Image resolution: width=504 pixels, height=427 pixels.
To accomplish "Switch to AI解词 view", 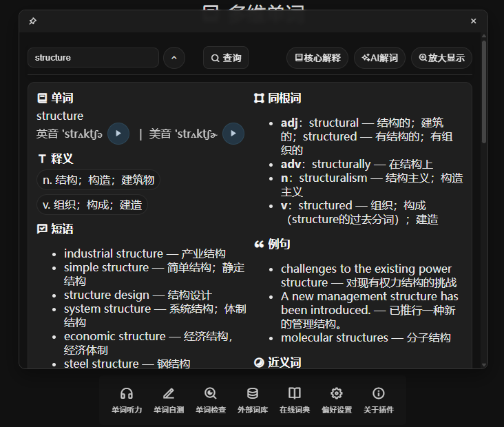I will [x=379, y=58].
